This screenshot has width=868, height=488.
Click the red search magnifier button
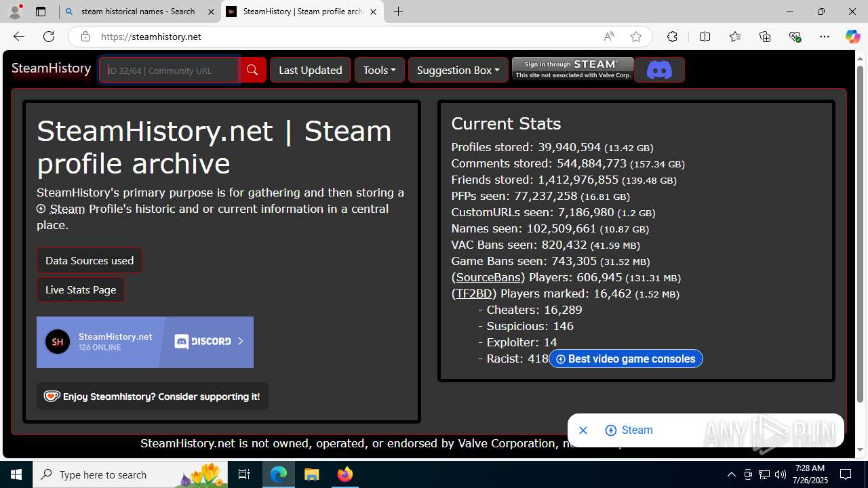coord(252,70)
